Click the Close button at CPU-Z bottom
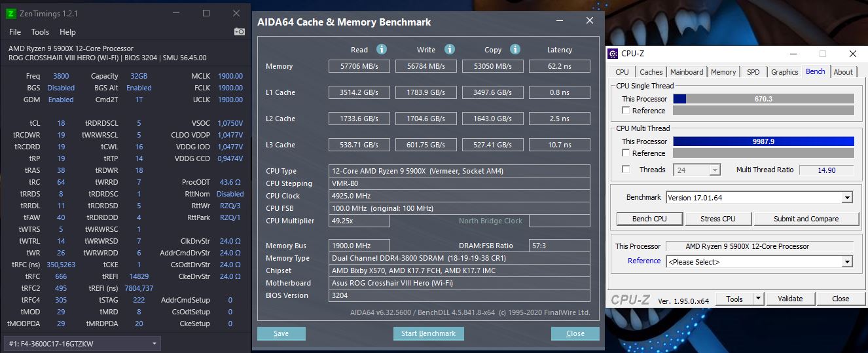The image size is (868, 353). (x=841, y=299)
